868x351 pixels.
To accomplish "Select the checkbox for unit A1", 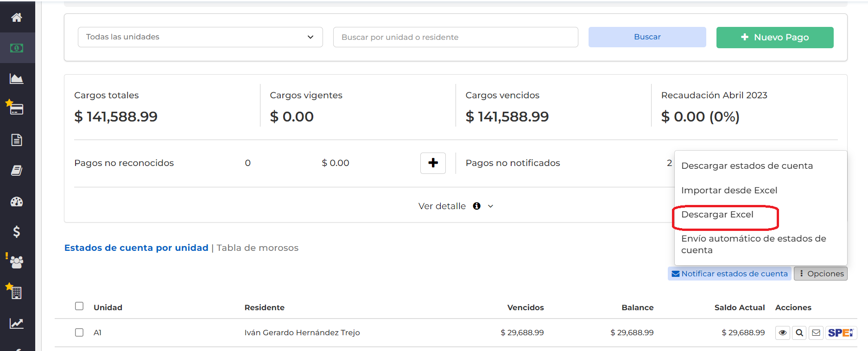I will click(x=79, y=332).
